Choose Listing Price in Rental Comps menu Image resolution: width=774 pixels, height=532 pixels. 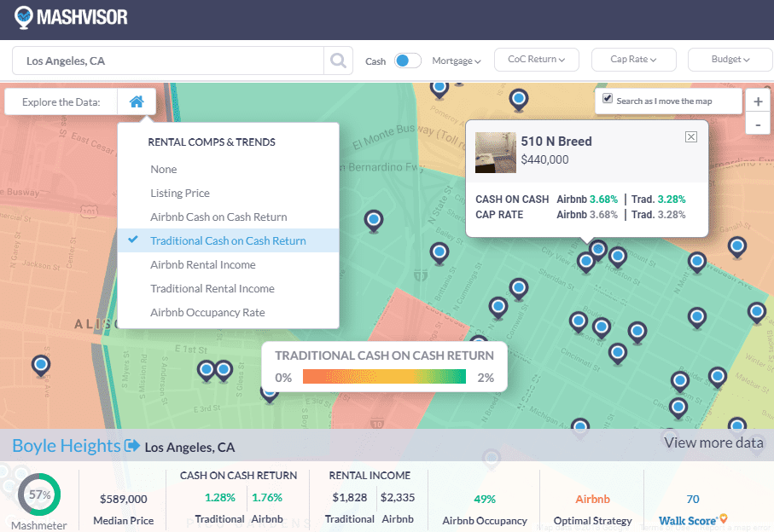click(x=180, y=193)
